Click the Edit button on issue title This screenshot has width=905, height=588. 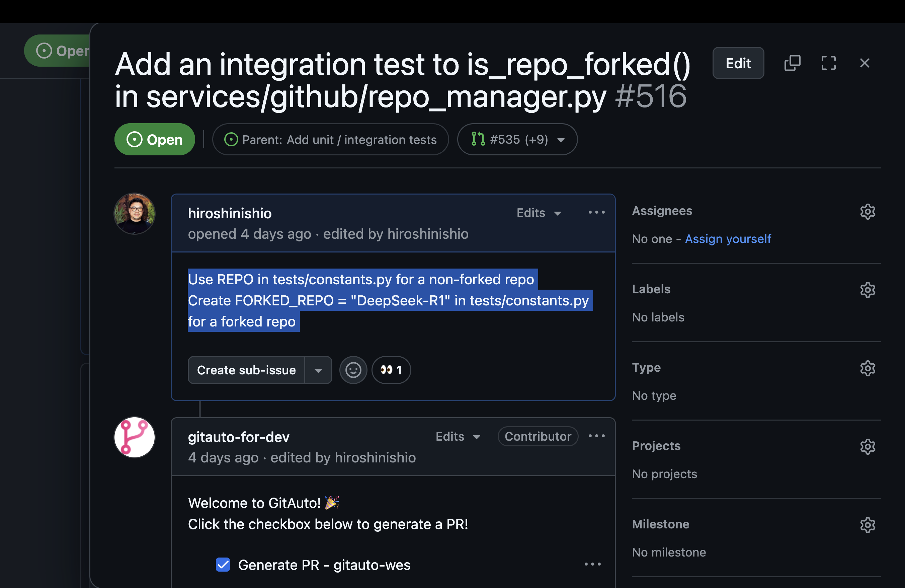coord(738,63)
